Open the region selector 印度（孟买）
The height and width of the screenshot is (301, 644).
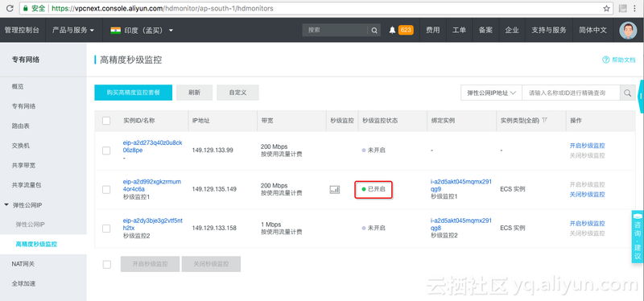tap(142, 30)
